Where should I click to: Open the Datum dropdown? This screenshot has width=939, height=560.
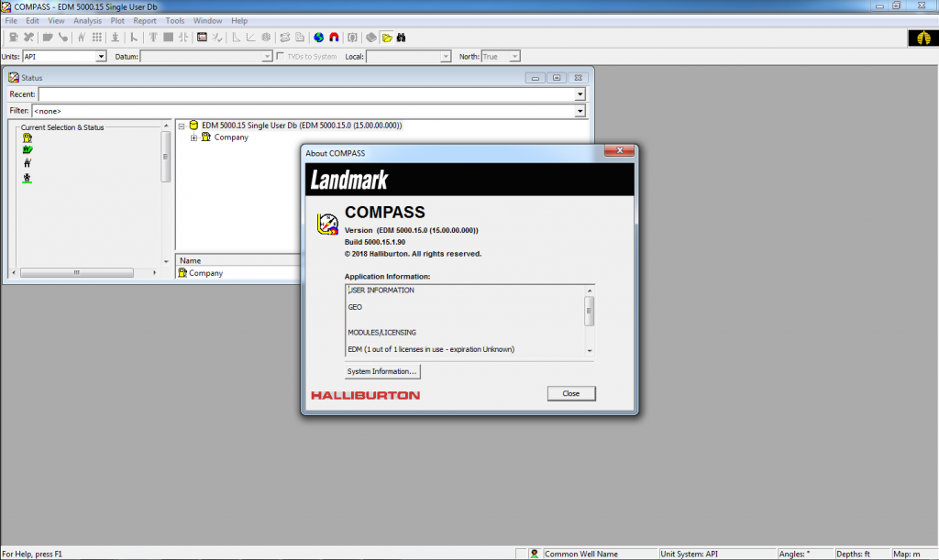click(267, 56)
